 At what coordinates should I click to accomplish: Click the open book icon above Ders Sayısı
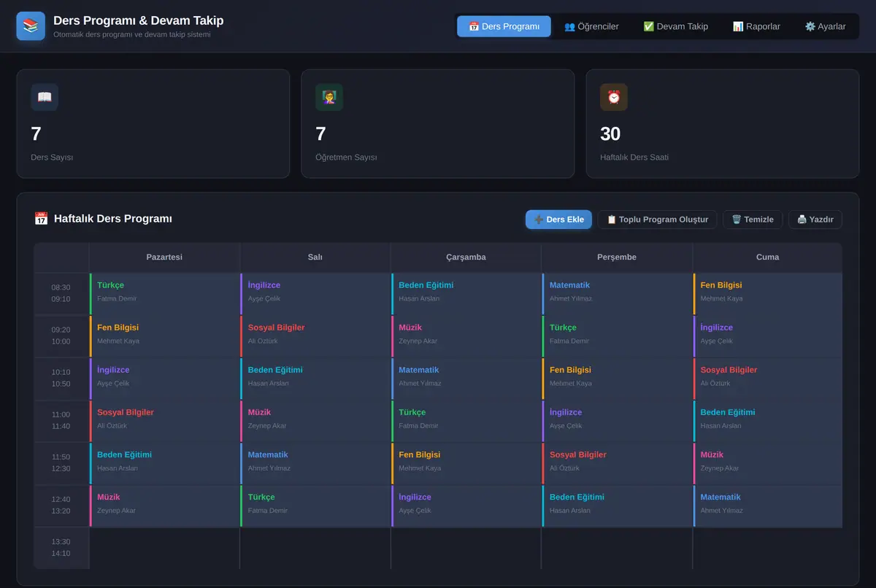(45, 97)
